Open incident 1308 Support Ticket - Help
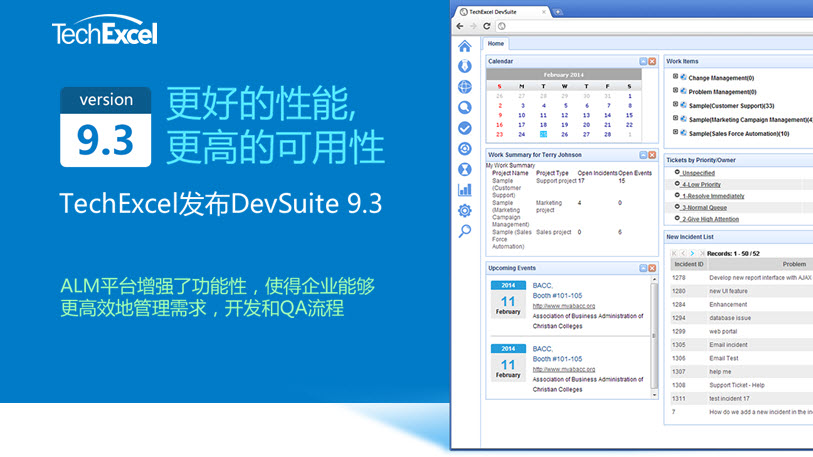813x457 pixels. click(741, 385)
